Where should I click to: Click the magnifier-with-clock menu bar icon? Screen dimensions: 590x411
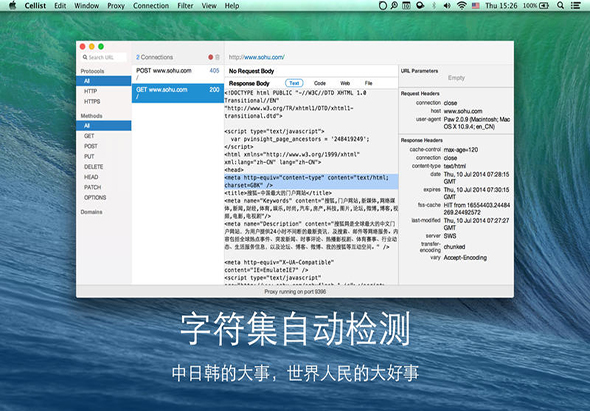tap(394, 5)
